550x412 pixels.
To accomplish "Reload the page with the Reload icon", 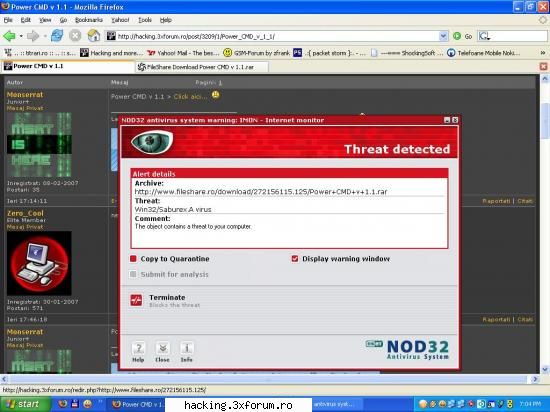I will tap(56, 36).
